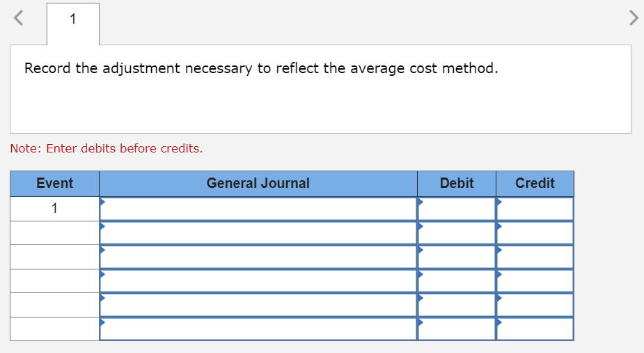The height and width of the screenshot is (353, 644).
Task: Open General Journal account field in first row
Action: 258,209
